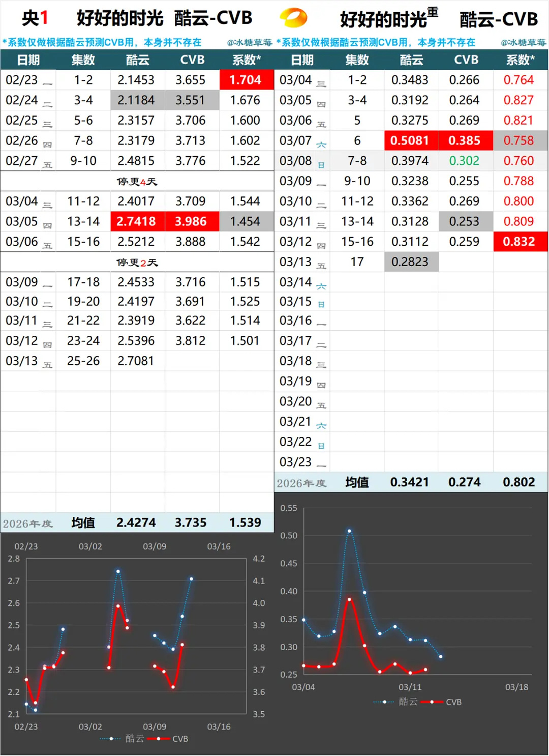Click the CVB value 3.622
The height and width of the screenshot is (756, 549).
tap(190, 321)
